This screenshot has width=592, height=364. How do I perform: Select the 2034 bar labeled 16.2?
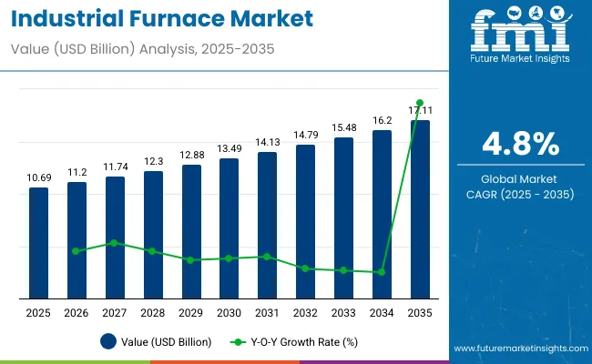[382, 215]
